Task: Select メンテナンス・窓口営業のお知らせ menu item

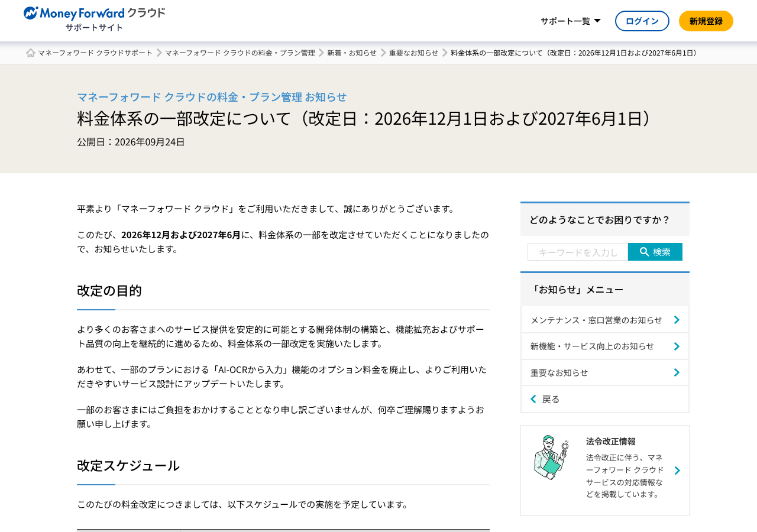Action: tap(605, 320)
